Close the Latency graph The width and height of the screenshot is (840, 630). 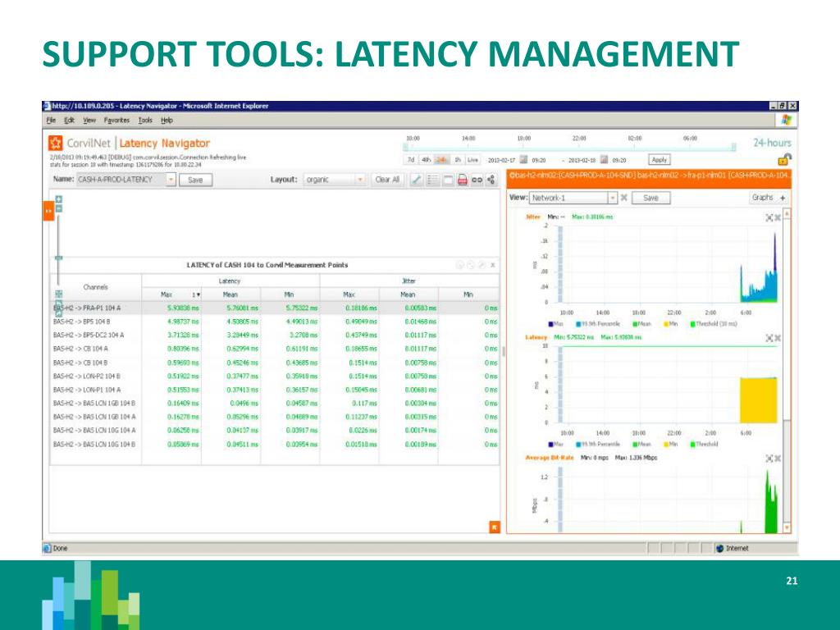[x=778, y=338]
